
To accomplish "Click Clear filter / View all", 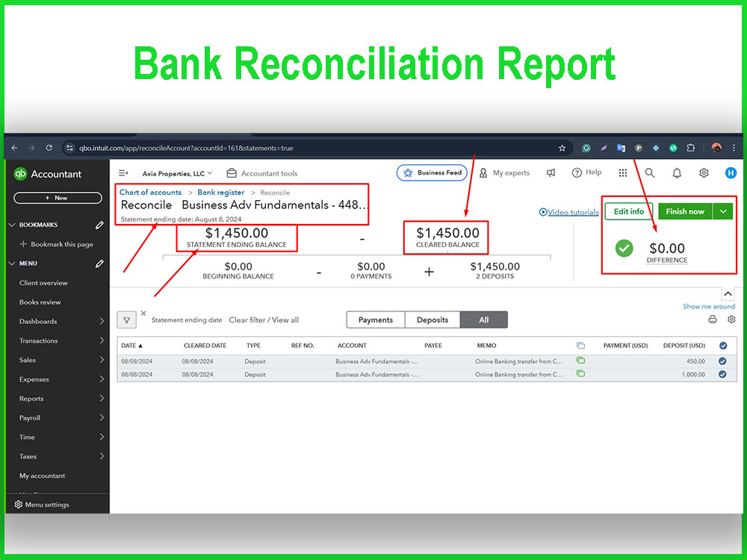I will coord(264,320).
